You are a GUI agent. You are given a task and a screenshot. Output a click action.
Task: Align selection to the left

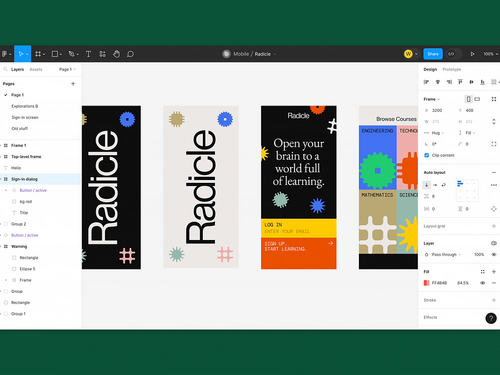tap(426, 82)
